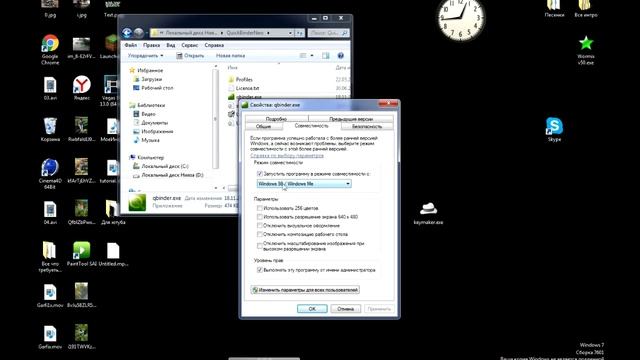The width and height of the screenshot is (640, 360).
Task: Collapse the 'Избранное' tree section
Action: pos(146,70)
